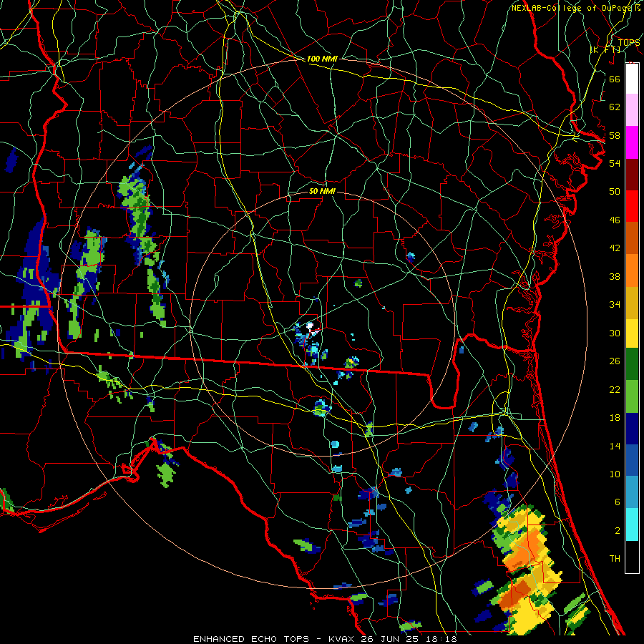Click the 6 scale label

617,502
